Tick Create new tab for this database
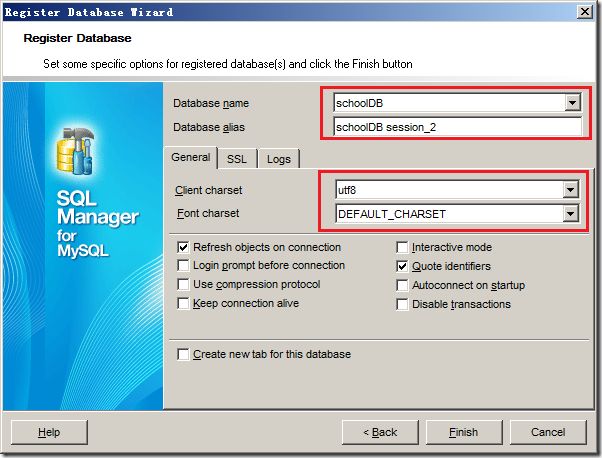The width and height of the screenshot is (602, 458). pyautogui.click(x=183, y=354)
